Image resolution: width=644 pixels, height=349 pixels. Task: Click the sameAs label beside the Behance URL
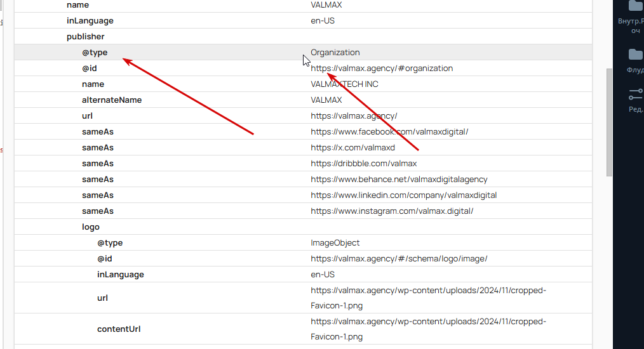click(97, 180)
